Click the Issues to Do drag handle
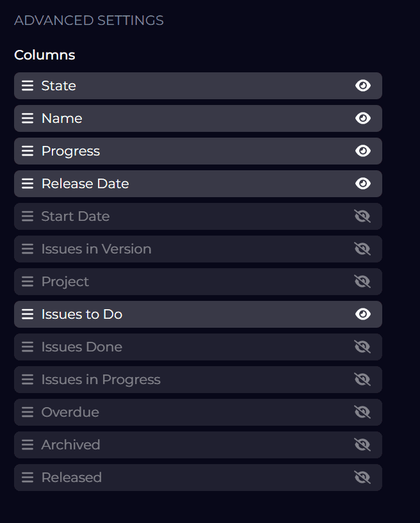 (28, 314)
